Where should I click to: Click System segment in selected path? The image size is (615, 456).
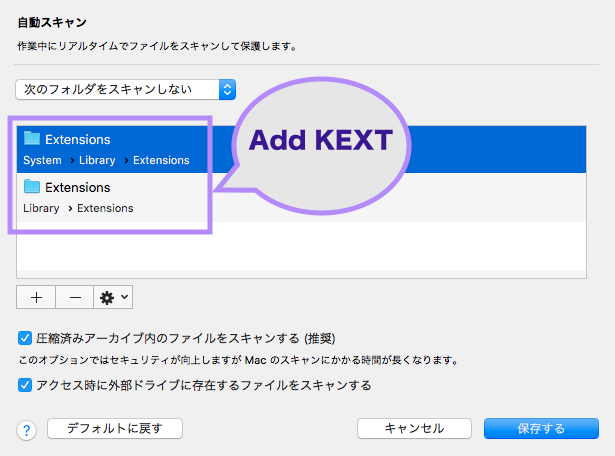[42, 160]
